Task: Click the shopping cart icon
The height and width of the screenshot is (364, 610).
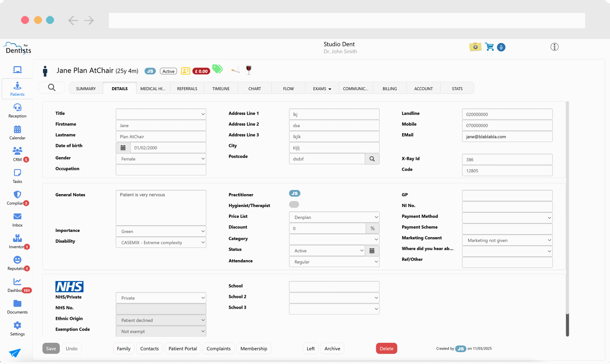Action: coord(489,47)
